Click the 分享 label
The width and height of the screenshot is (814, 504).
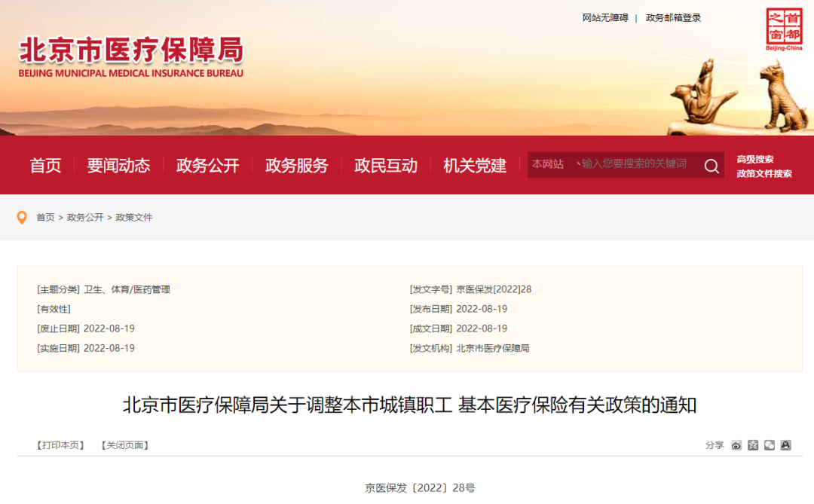(x=715, y=445)
